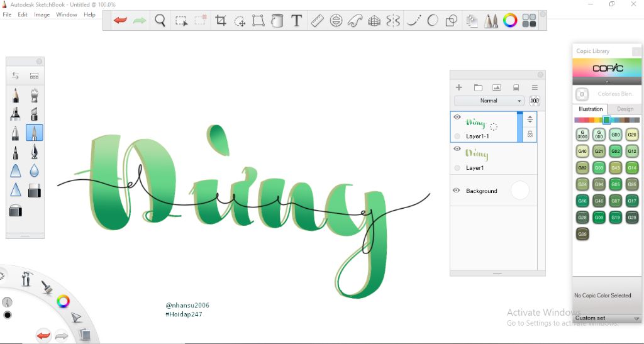Switch to the Illustration tab
This screenshot has width=644, height=344.
(590, 109)
